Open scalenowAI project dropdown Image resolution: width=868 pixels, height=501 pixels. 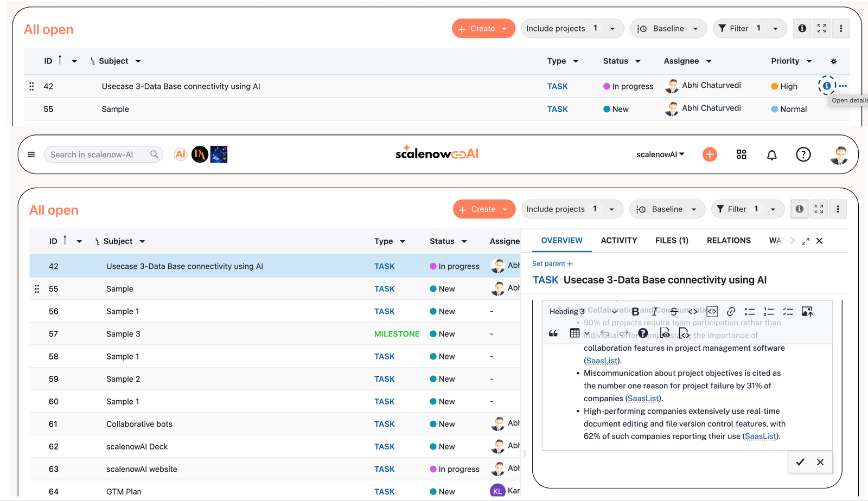coord(660,155)
